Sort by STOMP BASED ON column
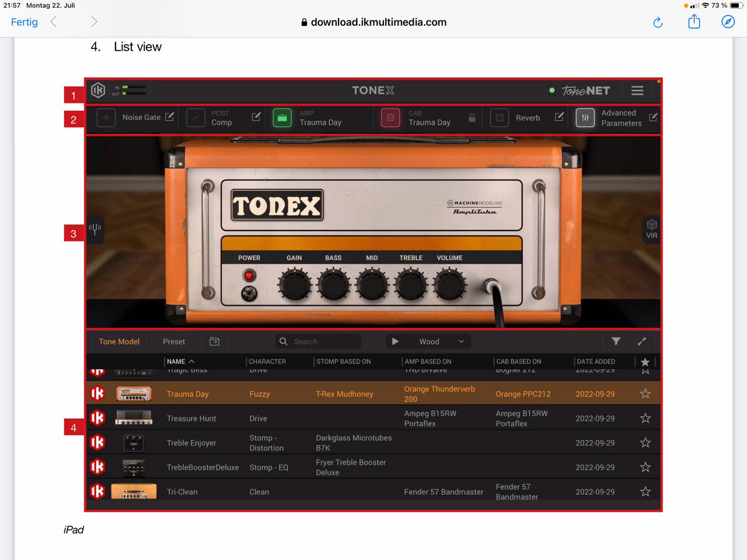This screenshot has height=560, width=747. (344, 362)
